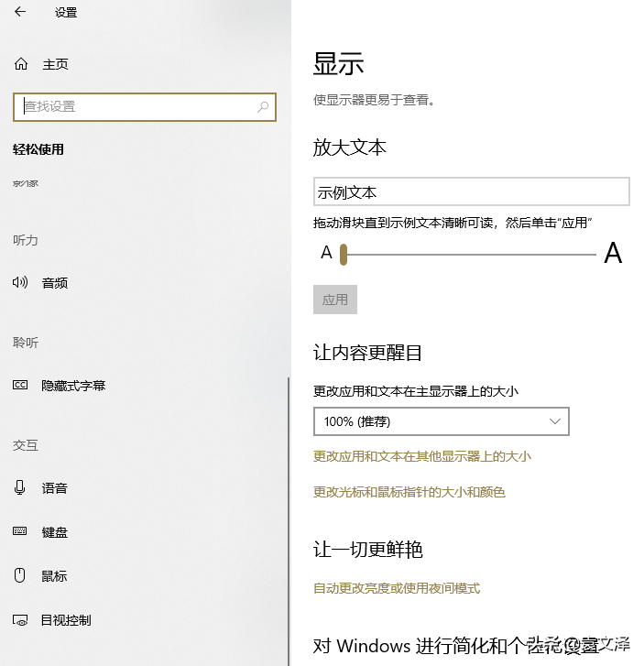Screen dimensions: 644x666
Task: Open 音频 via its speaker icon
Action: click(20, 283)
